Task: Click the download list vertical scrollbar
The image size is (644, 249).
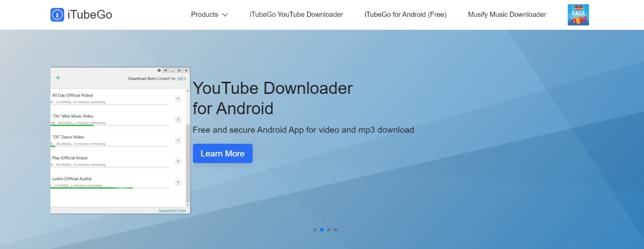Action: click(188, 163)
